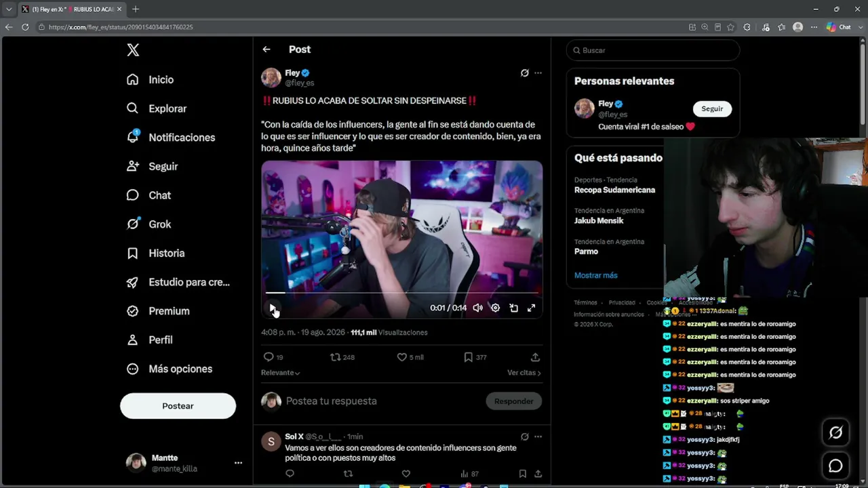Reply to Sol X's comment
Viewport: 868px width, 488px height.
tap(290, 474)
